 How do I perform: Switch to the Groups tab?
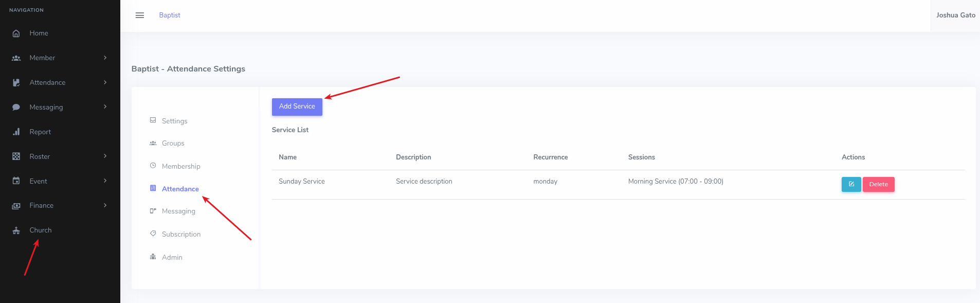tap(173, 144)
